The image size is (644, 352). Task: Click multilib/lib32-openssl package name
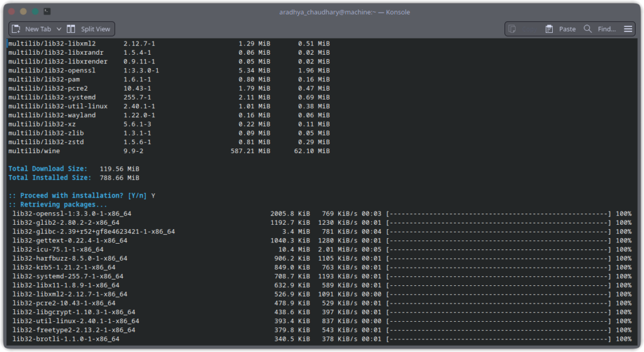[52, 71]
